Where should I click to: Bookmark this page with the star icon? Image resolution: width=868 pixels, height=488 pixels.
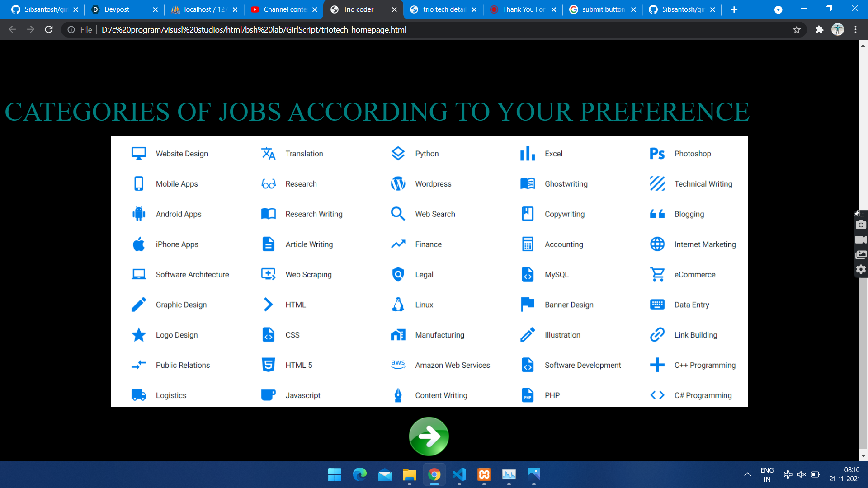point(797,30)
